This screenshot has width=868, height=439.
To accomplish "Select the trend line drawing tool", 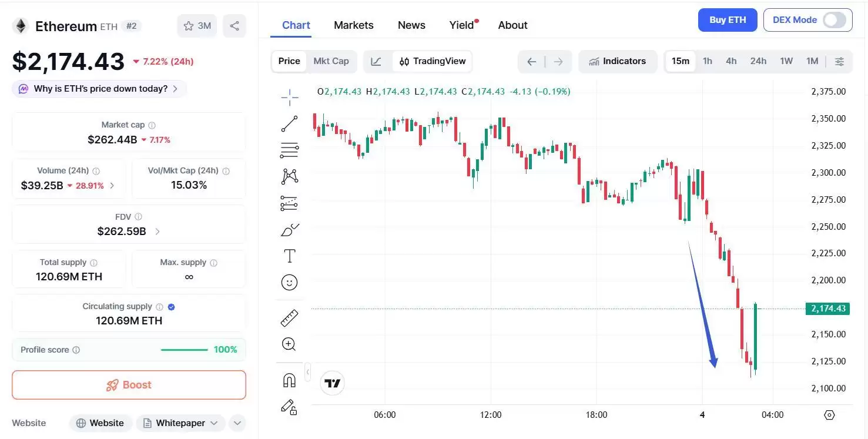I will point(289,124).
